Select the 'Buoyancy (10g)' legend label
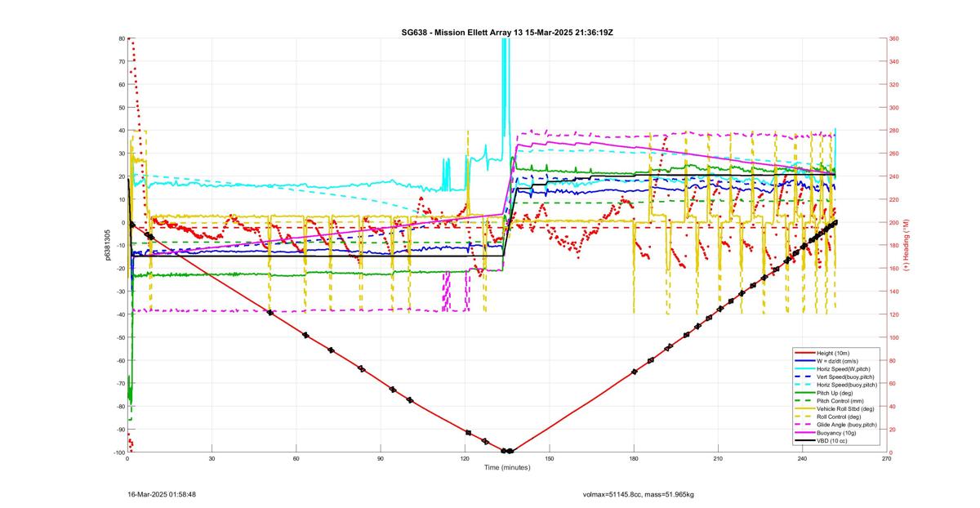 point(838,432)
